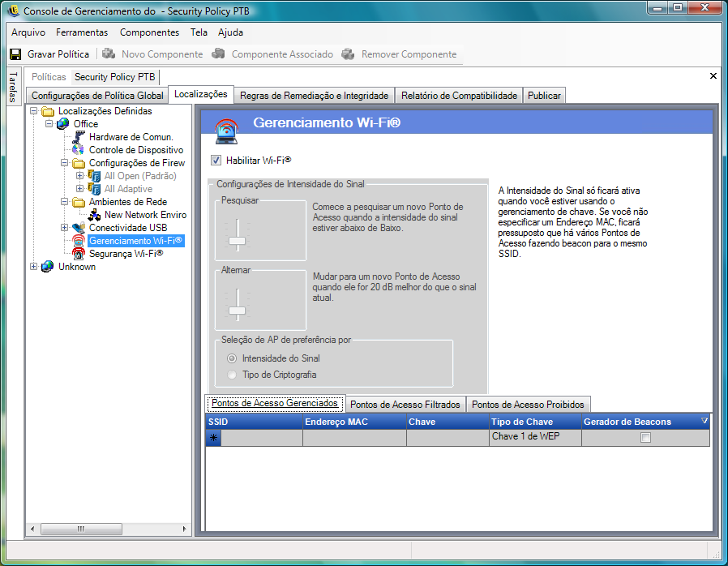Expand the All Open (Padrão) node
Screen dimensions: 728x566
[x=80, y=175]
